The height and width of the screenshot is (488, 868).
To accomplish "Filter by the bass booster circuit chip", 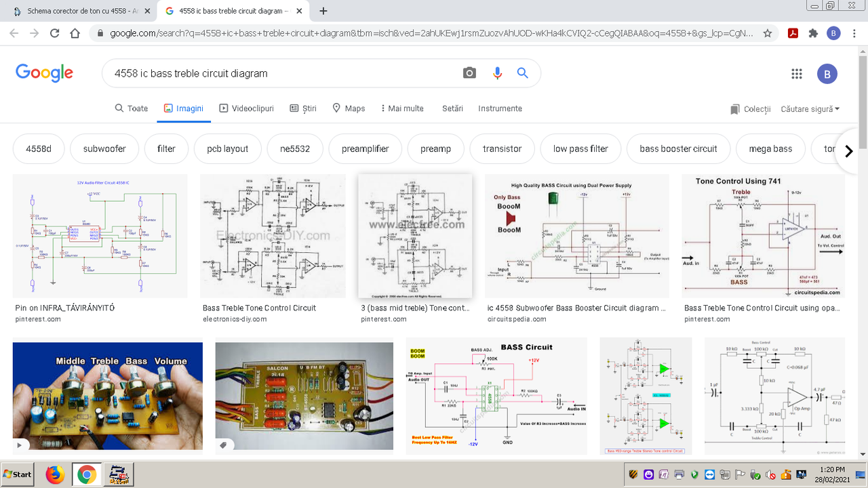I will pos(678,149).
